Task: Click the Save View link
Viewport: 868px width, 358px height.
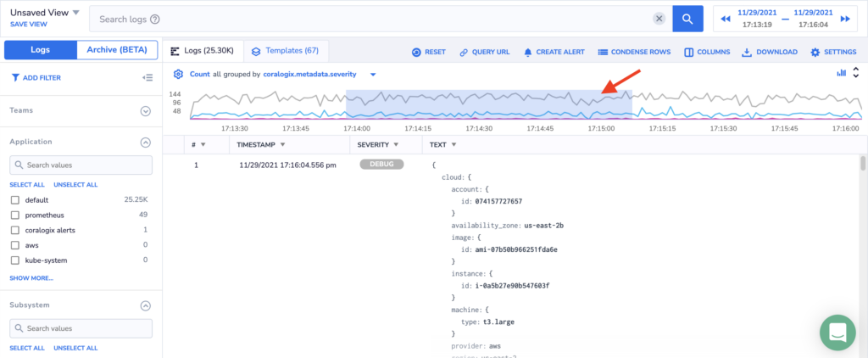Action: (x=28, y=25)
